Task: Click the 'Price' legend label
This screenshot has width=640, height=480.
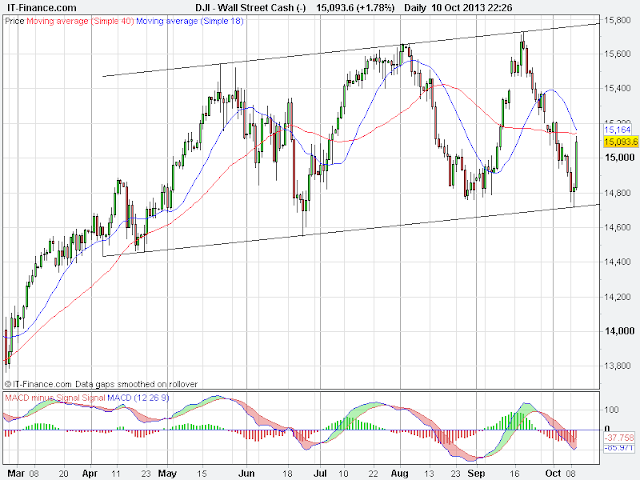Action: [x=15, y=21]
